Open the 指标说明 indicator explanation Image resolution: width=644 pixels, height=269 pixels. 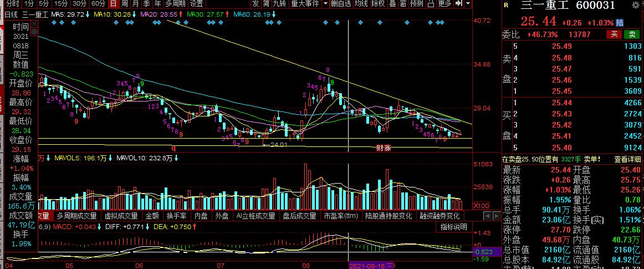point(454,227)
